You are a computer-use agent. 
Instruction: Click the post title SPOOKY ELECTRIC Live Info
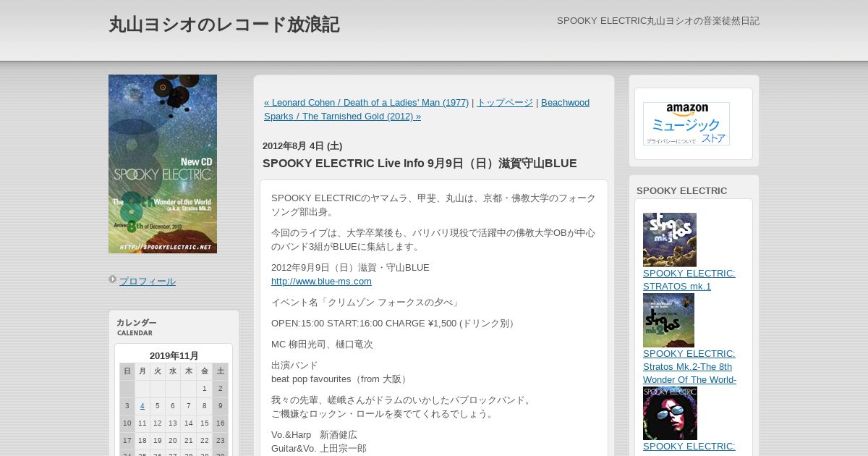tap(420, 164)
